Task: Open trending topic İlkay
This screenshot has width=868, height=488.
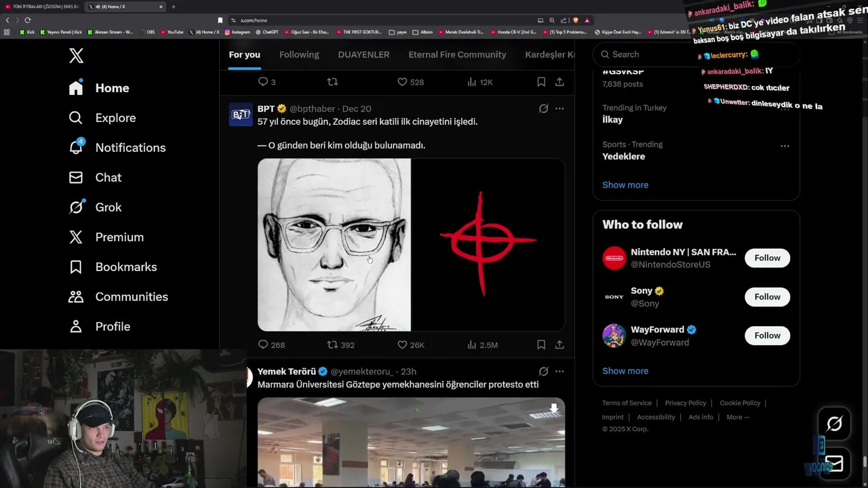Action: [x=612, y=119]
